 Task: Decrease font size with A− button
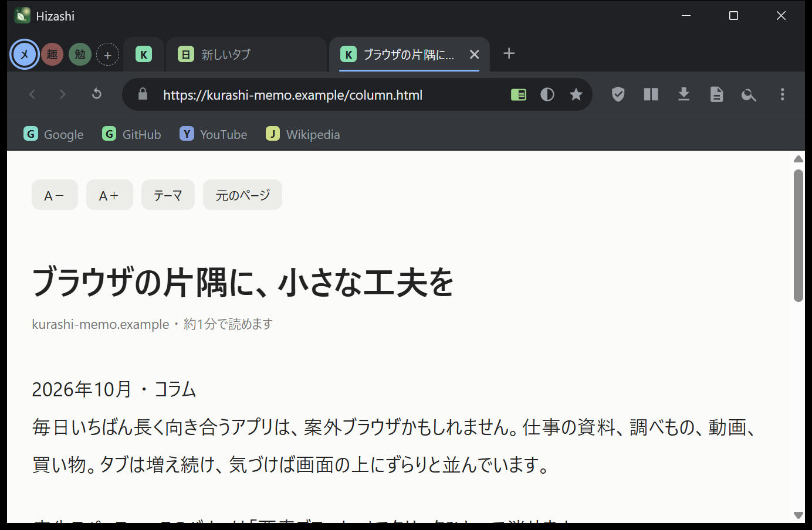(55, 195)
